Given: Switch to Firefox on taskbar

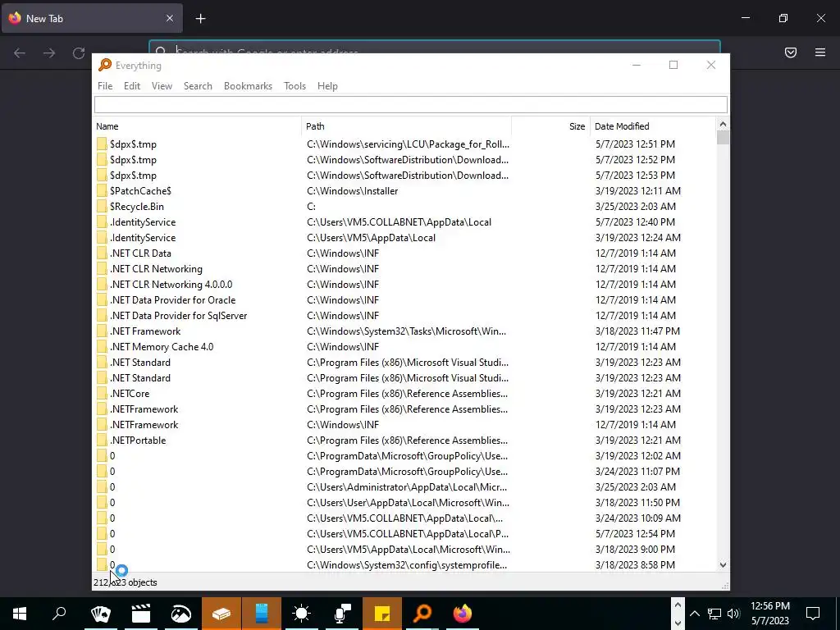Looking at the screenshot, I should coord(463,614).
